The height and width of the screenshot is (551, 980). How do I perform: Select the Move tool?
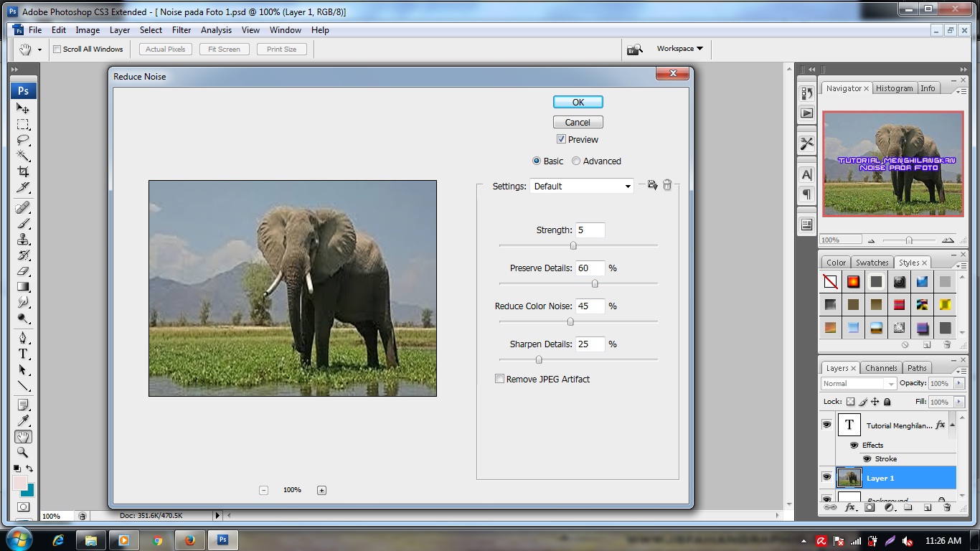coord(23,108)
